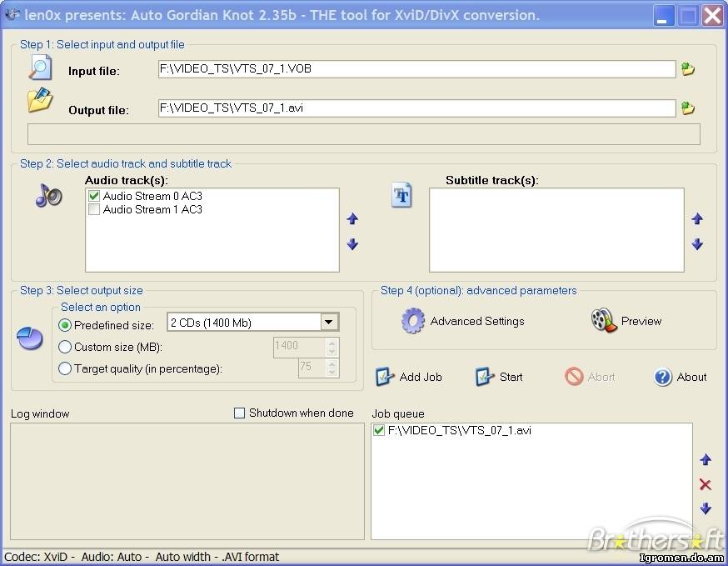728x566 pixels.
Task: Move audio track down with arrow
Action: click(x=352, y=244)
